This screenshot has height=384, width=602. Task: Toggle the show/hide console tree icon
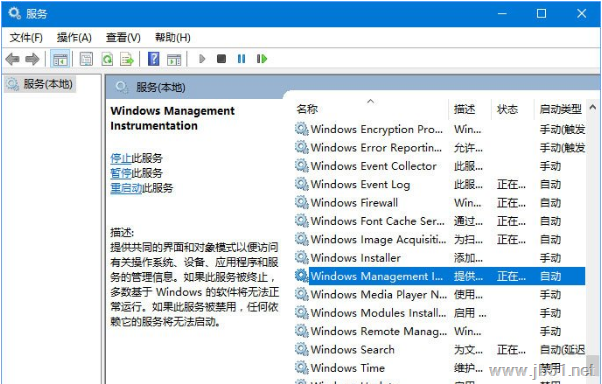tap(60, 59)
